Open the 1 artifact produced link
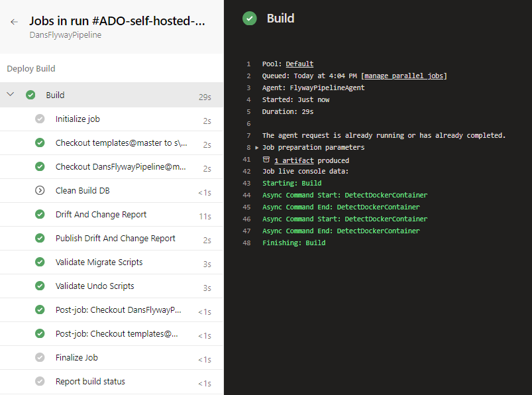This screenshot has height=395, width=532. (x=293, y=160)
